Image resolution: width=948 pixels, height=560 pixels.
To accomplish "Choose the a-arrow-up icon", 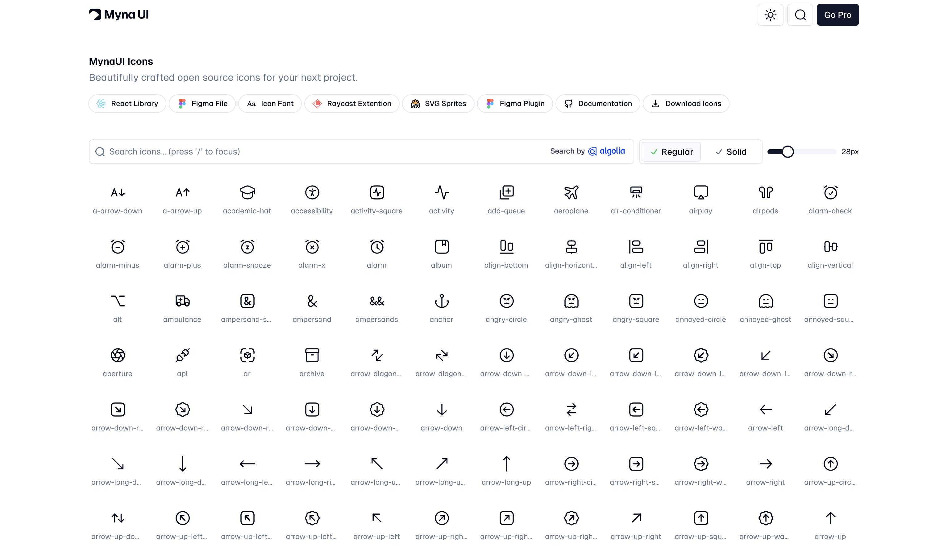I will coord(182,192).
